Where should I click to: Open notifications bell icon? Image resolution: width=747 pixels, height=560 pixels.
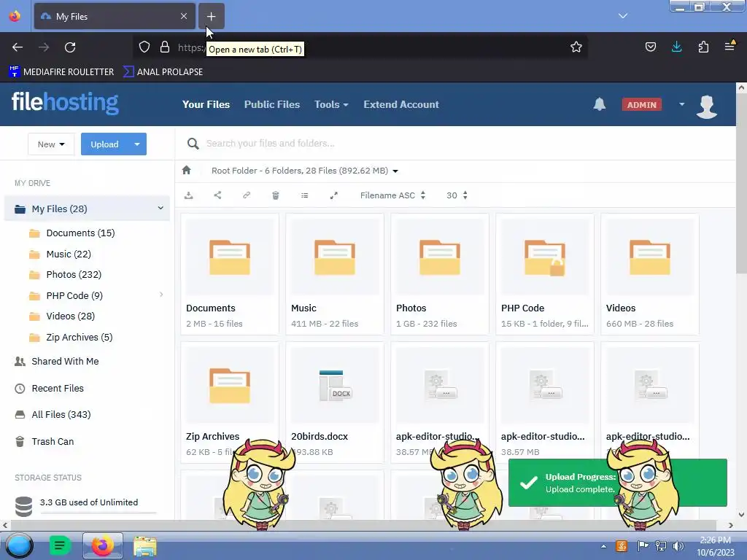coord(600,104)
